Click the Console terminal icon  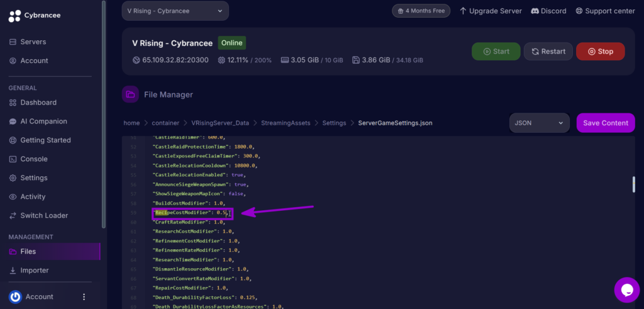(x=13, y=159)
